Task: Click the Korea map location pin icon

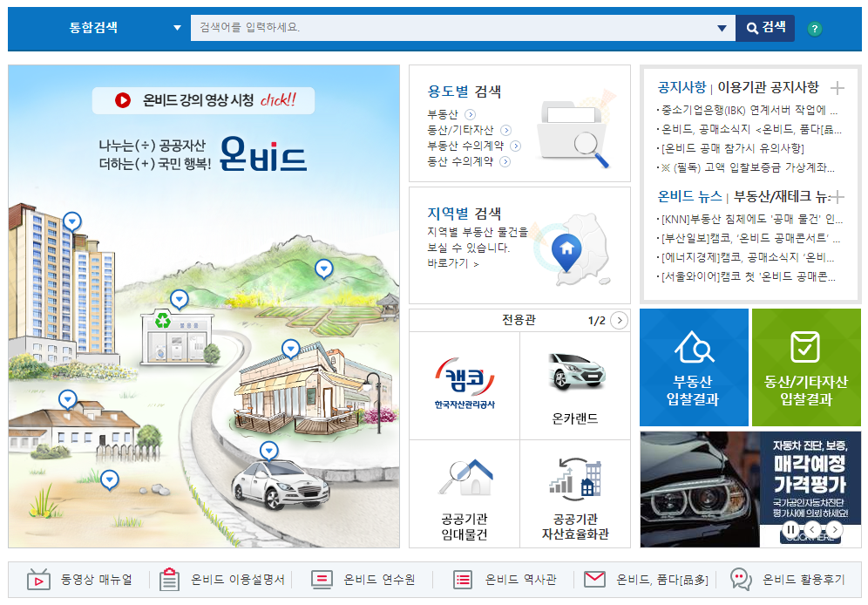Action: pos(566,251)
